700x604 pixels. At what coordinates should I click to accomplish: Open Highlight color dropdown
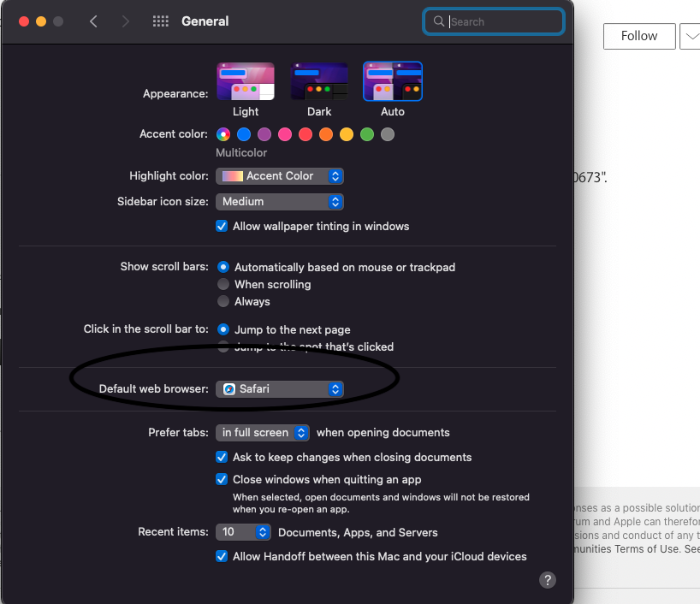280,176
